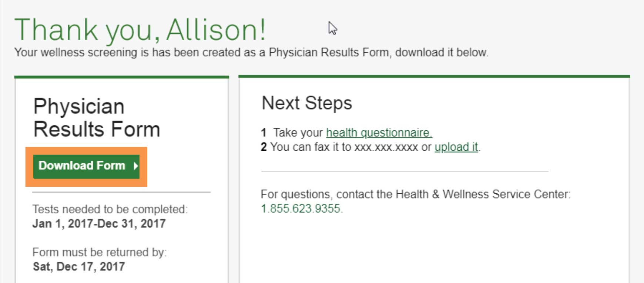Click the "Tests needed to be completed" label

pyautogui.click(x=110, y=209)
